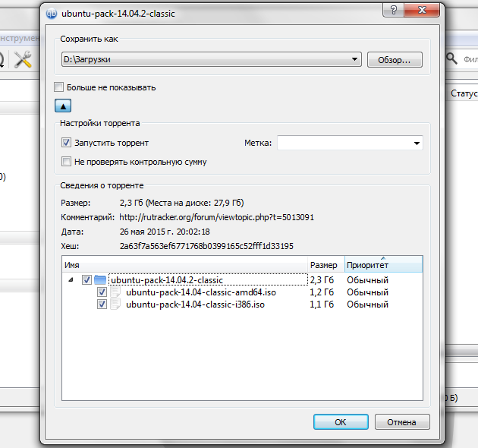The image size is (478, 448).
Task: Click file icon of the i386.iso row
Action: coord(115,304)
